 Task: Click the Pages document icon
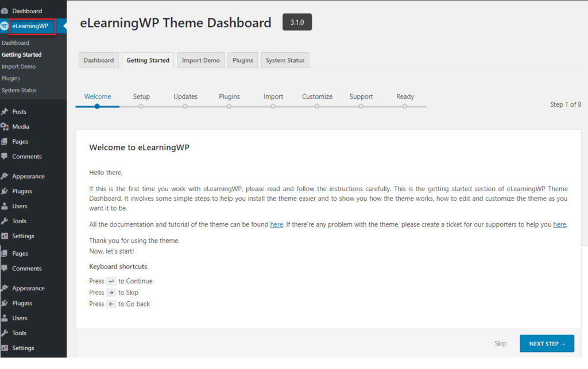coord(6,141)
